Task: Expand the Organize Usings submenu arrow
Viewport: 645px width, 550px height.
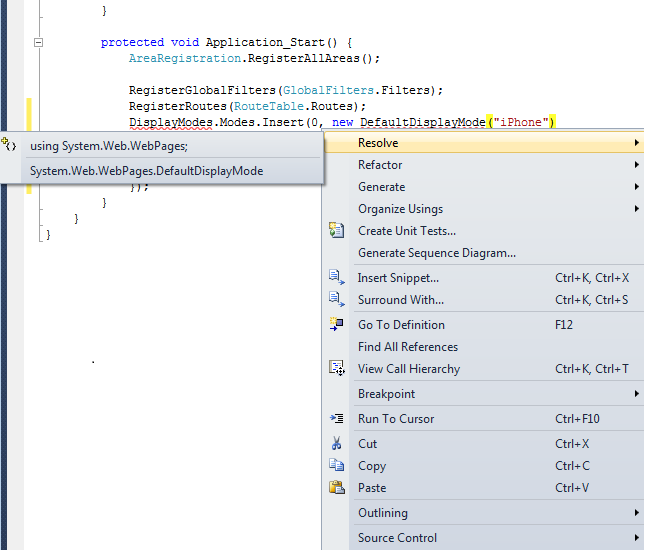Action: pos(636,209)
